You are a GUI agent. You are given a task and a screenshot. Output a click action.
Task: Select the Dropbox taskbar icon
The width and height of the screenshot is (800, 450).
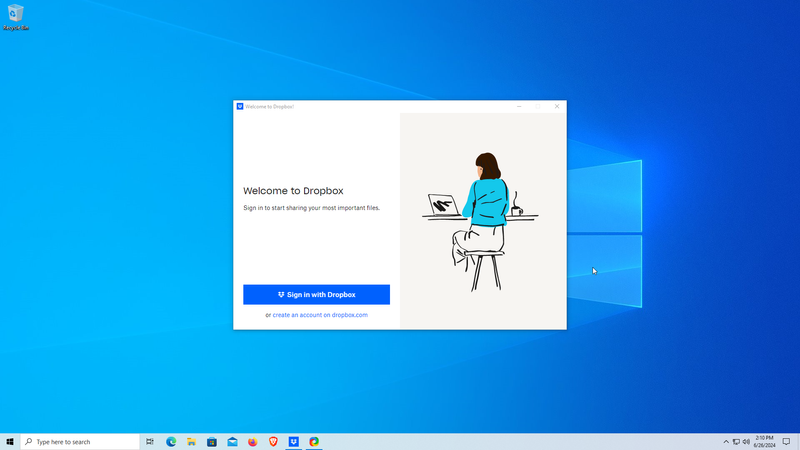(x=293, y=441)
